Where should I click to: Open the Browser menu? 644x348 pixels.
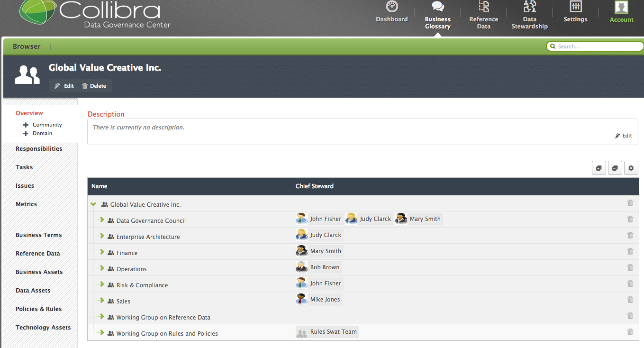[x=27, y=46]
